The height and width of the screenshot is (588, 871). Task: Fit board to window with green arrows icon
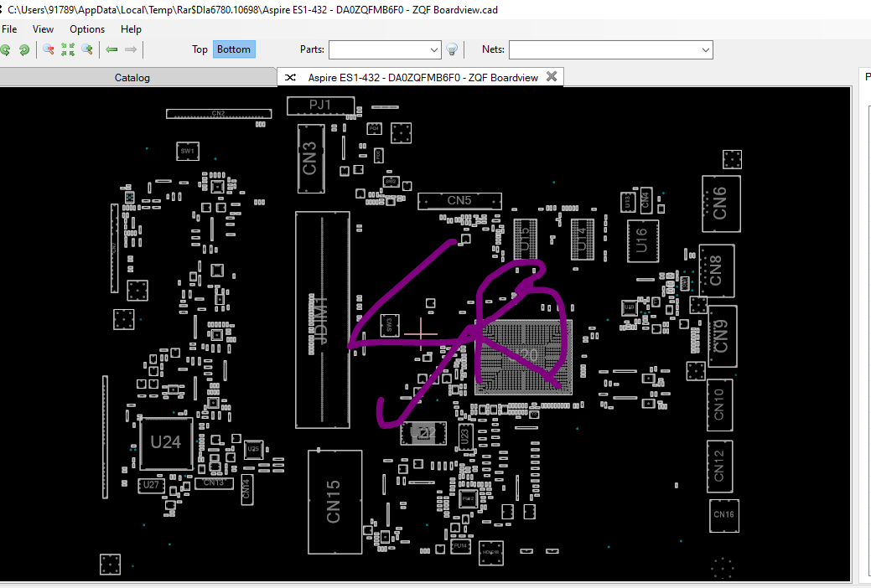coord(68,50)
